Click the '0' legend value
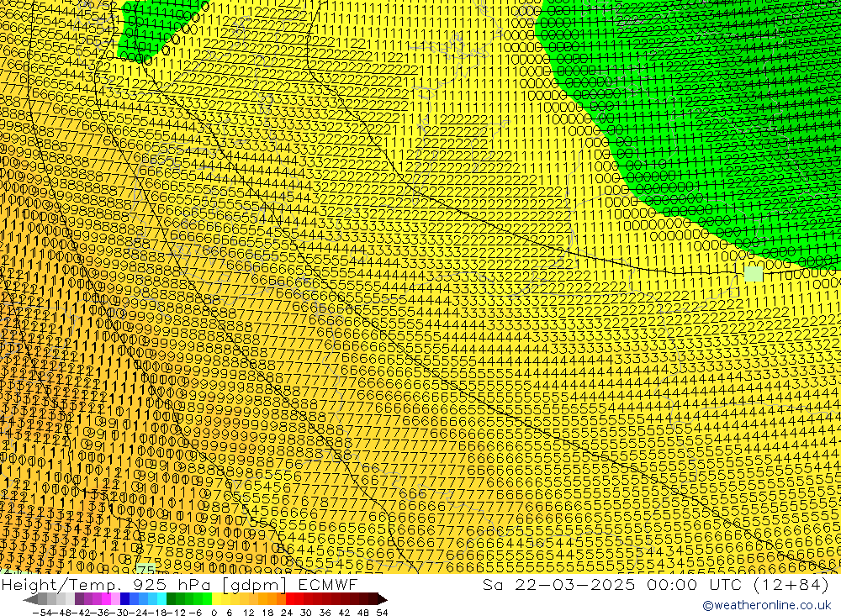841x616 pixels. [214, 613]
